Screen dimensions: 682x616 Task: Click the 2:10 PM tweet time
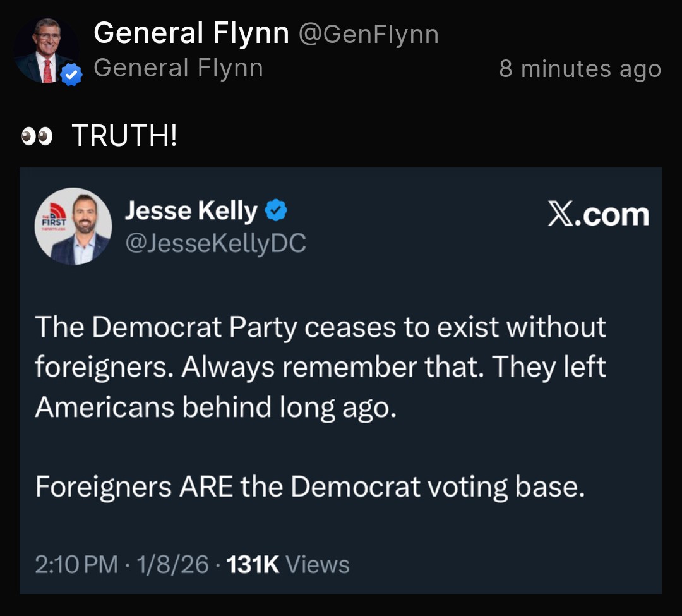(76, 564)
